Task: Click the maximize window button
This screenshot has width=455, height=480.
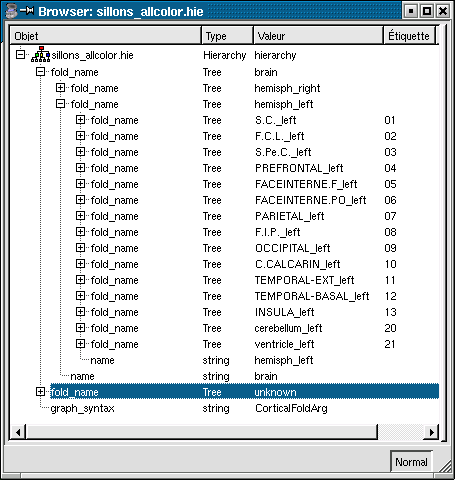Action: pos(427,11)
